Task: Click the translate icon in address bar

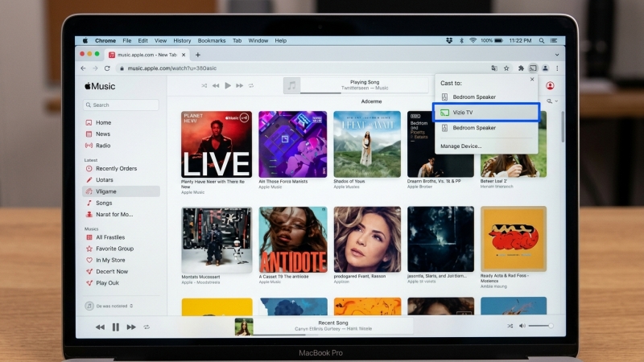Action: pyautogui.click(x=494, y=68)
